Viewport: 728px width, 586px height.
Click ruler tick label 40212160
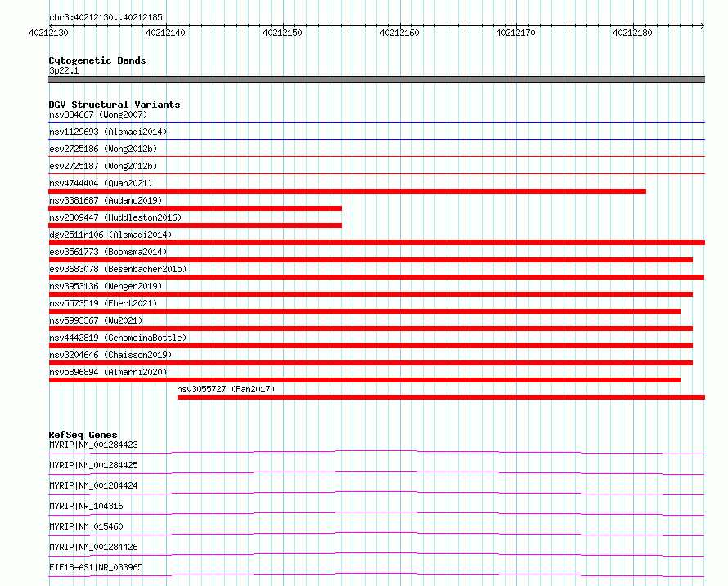pyautogui.click(x=399, y=33)
